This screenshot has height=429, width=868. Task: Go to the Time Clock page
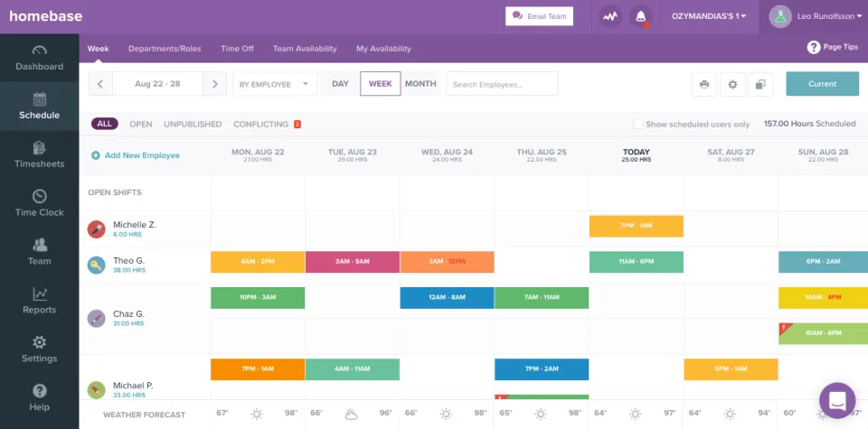click(39, 203)
